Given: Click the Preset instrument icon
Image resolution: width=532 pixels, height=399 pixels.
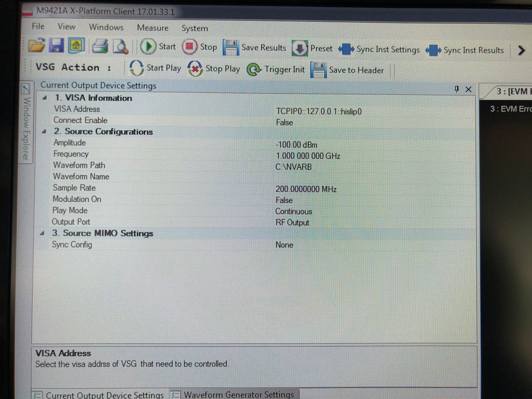Looking at the screenshot, I should pos(300,48).
